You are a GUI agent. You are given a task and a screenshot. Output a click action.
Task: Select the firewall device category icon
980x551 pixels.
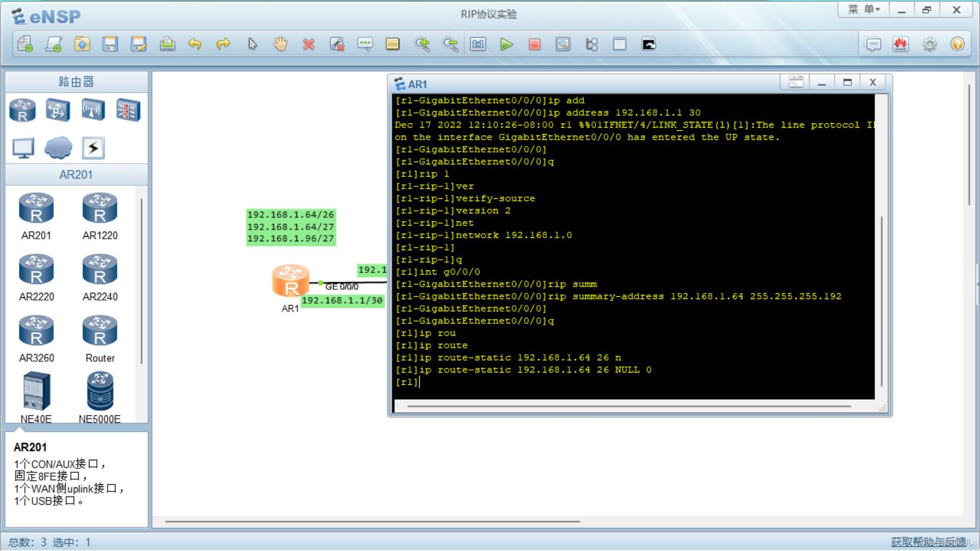(x=128, y=110)
